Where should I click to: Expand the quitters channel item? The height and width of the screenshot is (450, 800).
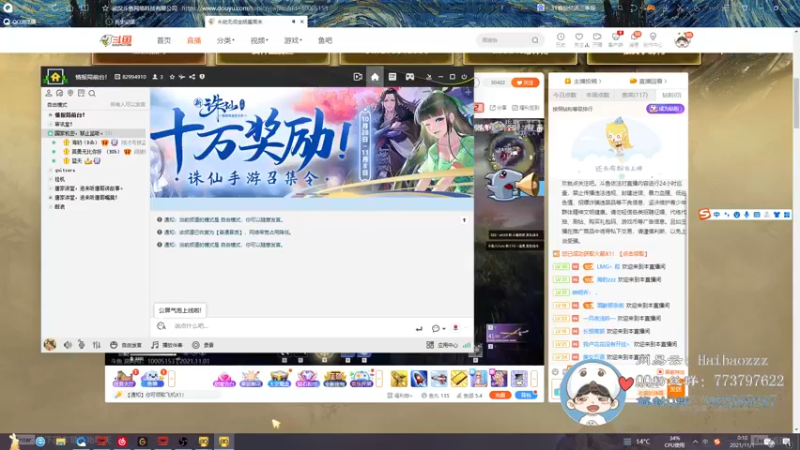(x=50, y=170)
